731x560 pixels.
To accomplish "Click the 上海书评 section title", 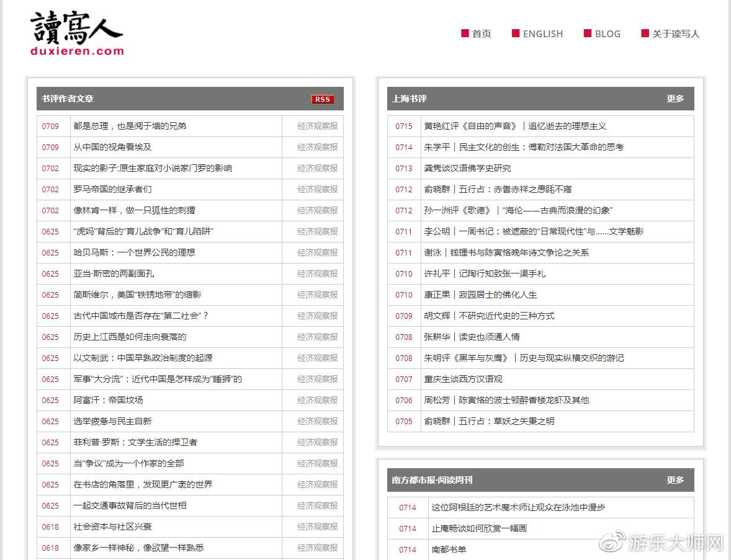I will 410,99.
